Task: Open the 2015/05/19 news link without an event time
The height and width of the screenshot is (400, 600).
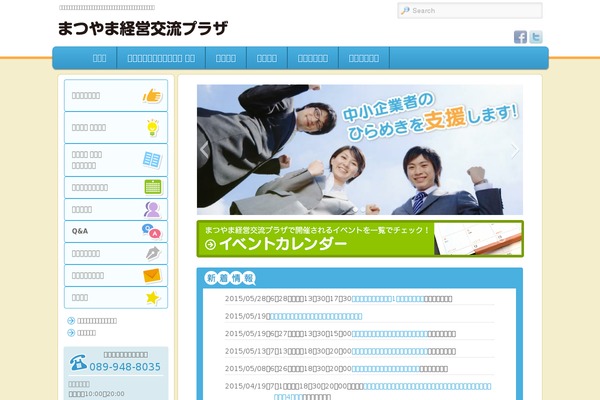Action: pos(316,316)
